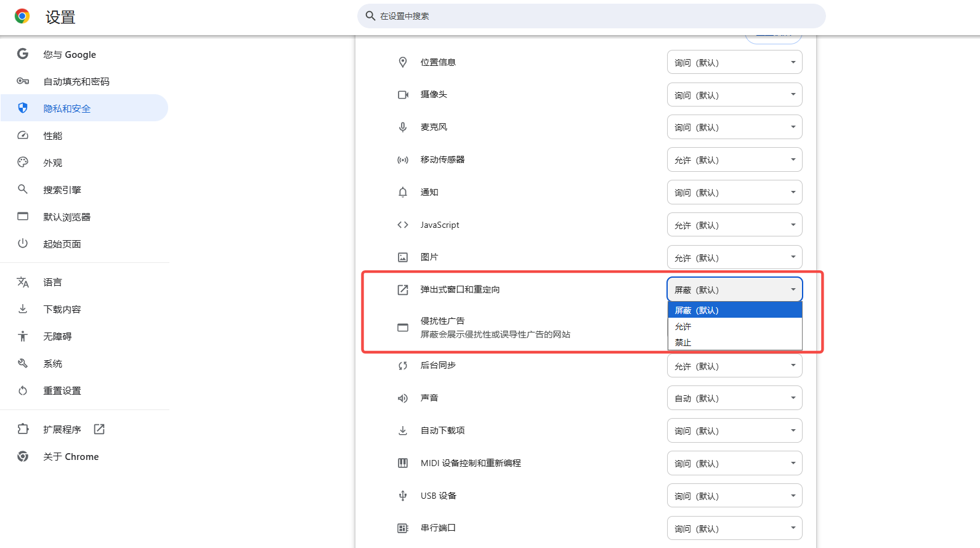Click the sound speaker icon
This screenshot has height=548, width=980.
[x=403, y=398]
